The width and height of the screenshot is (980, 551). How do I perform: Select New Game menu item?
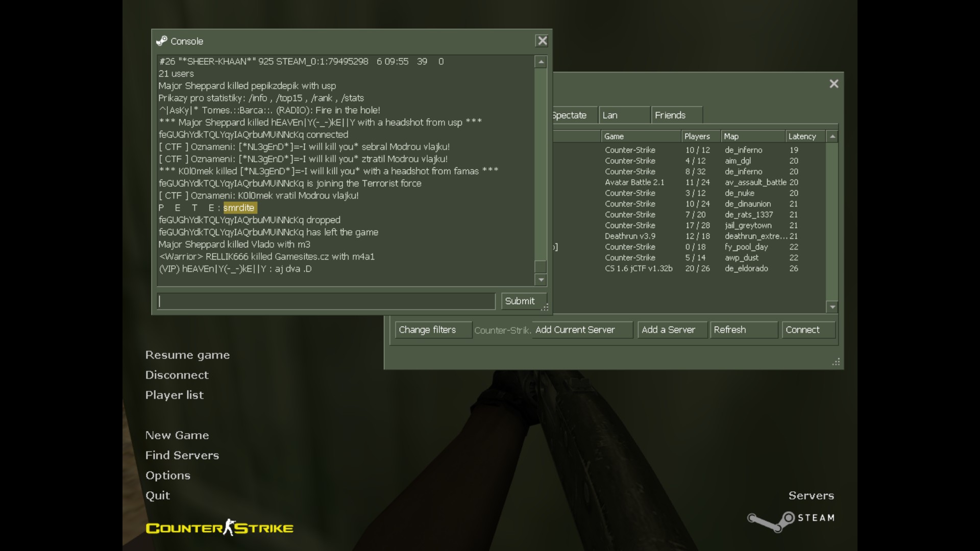177,435
